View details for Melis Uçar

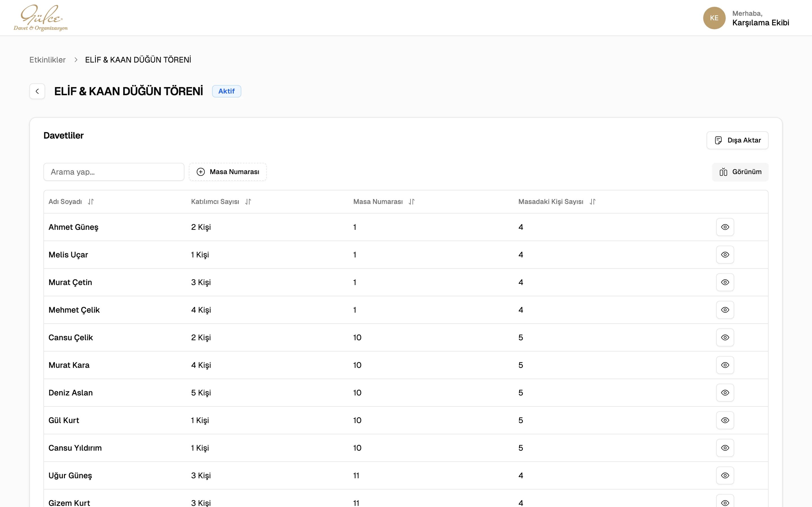click(x=725, y=255)
